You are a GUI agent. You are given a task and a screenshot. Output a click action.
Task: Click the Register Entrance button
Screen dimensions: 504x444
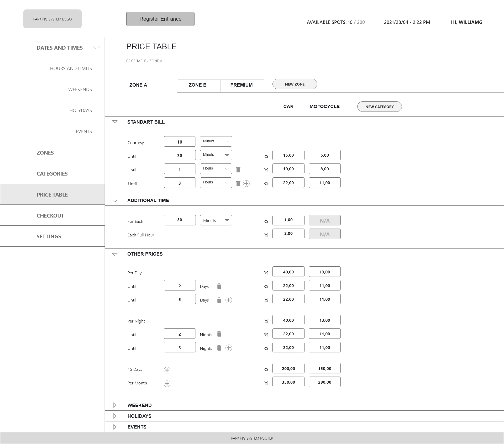tap(160, 19)
